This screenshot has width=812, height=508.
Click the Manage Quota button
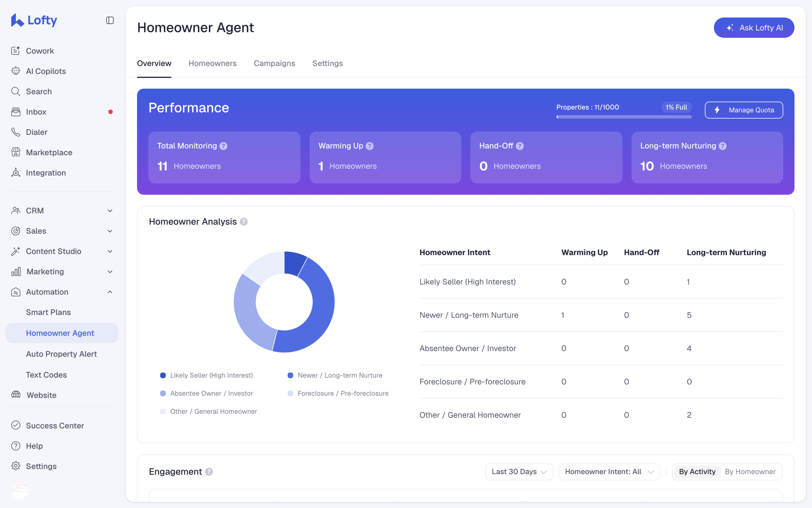click(x=743, y=110)
